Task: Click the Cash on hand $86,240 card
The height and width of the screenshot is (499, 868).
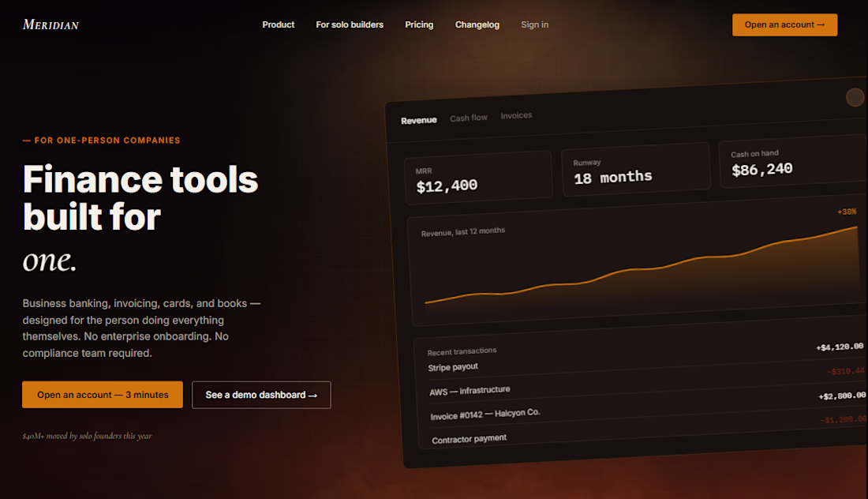Action: coord(793,161)
